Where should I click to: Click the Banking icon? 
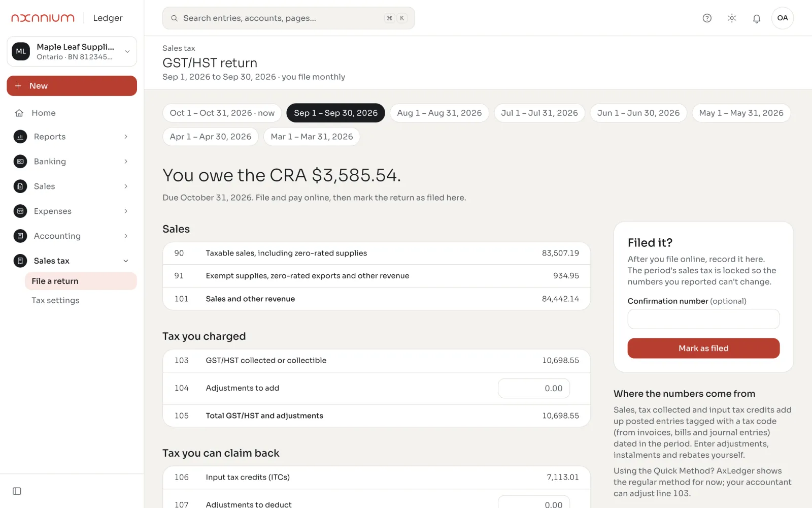pyautogui.click(x=20, y=162)
